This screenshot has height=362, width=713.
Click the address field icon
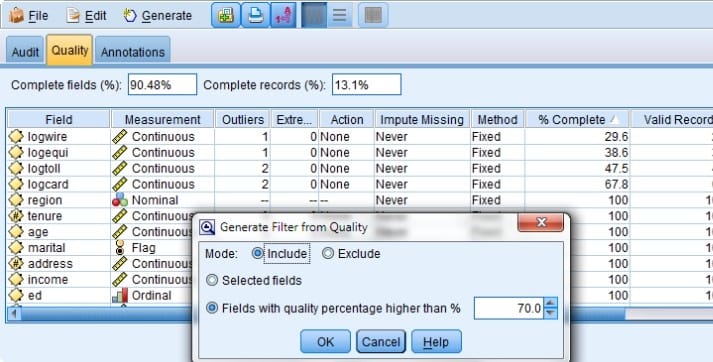tap(16, 264)
